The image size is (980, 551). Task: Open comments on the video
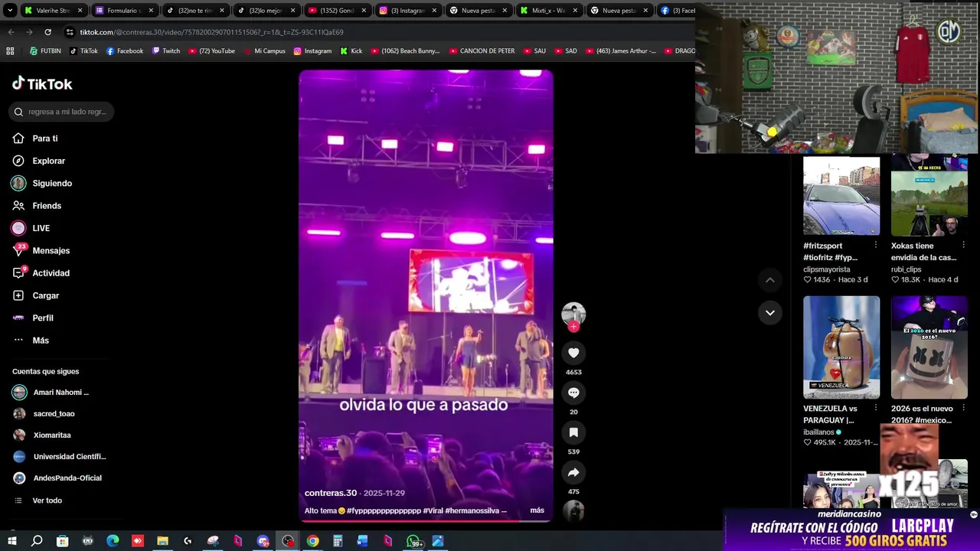[573, 393]
